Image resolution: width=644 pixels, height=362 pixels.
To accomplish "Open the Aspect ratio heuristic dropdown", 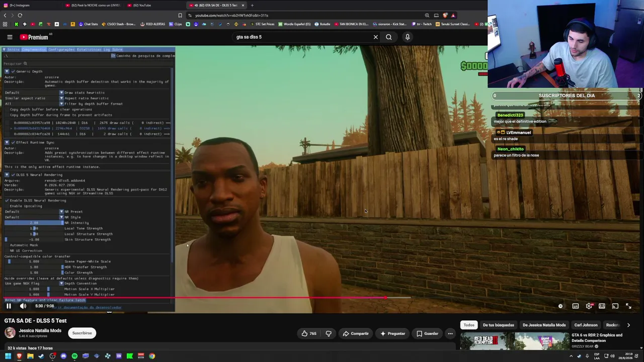I will point(34,98).
